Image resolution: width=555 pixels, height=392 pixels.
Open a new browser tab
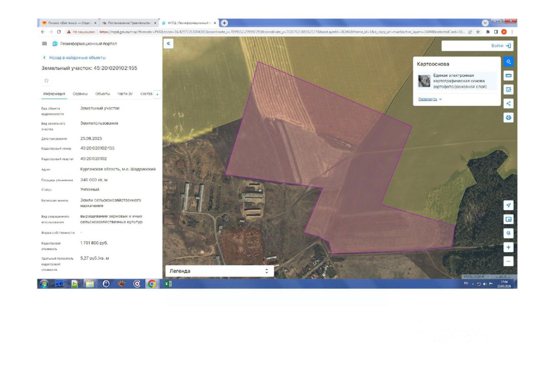click(x=225, y=23)
